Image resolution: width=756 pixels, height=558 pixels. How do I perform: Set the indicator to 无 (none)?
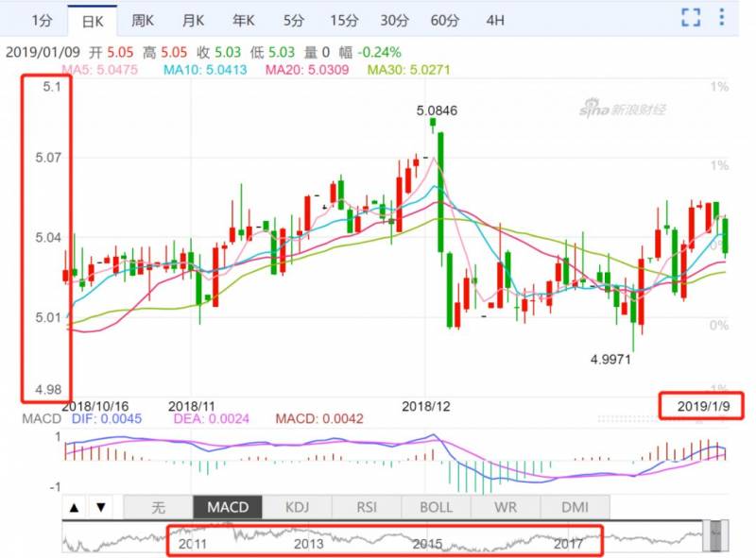(x=158, y=507)
